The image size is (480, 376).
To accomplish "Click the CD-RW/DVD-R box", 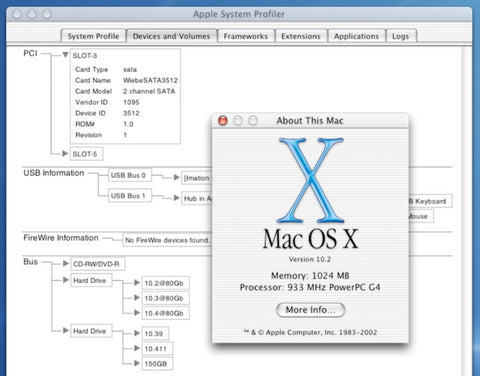I will tap(98, 264).
